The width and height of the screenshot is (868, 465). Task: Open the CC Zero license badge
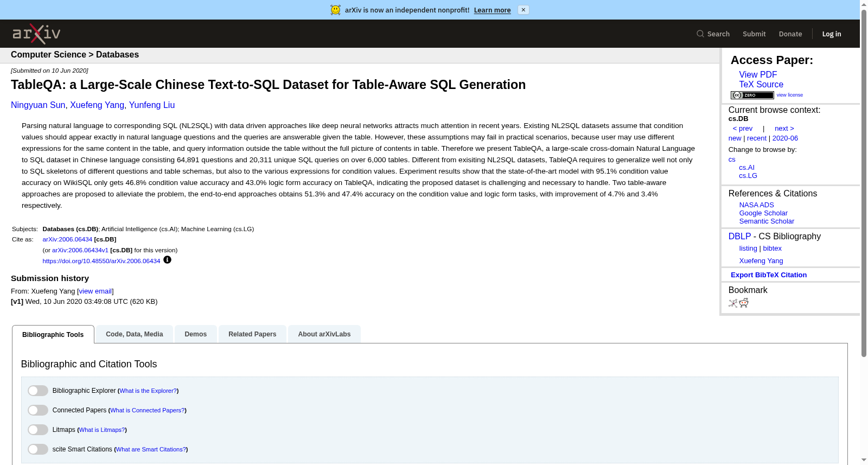pyautogui.click(x=752, y=95)
